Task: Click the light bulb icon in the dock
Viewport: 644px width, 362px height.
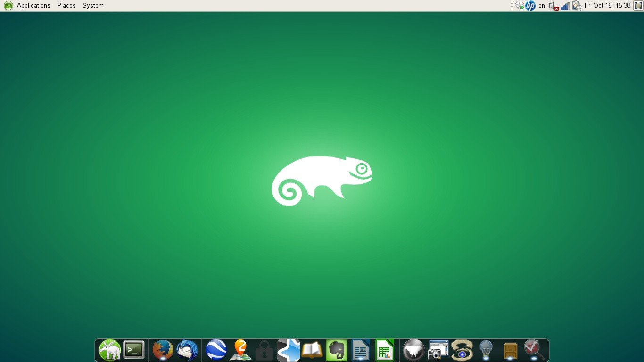Action: tap(486, 349)
